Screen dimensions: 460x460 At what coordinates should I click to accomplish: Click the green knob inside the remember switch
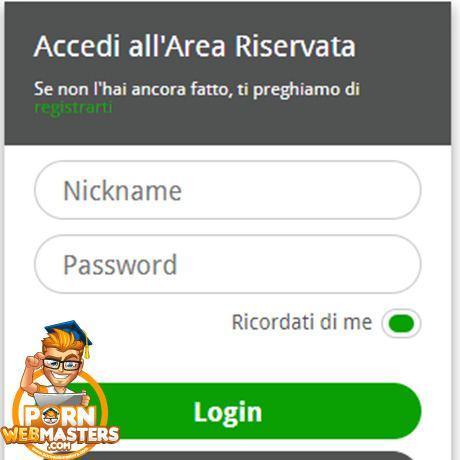(402, 323)
